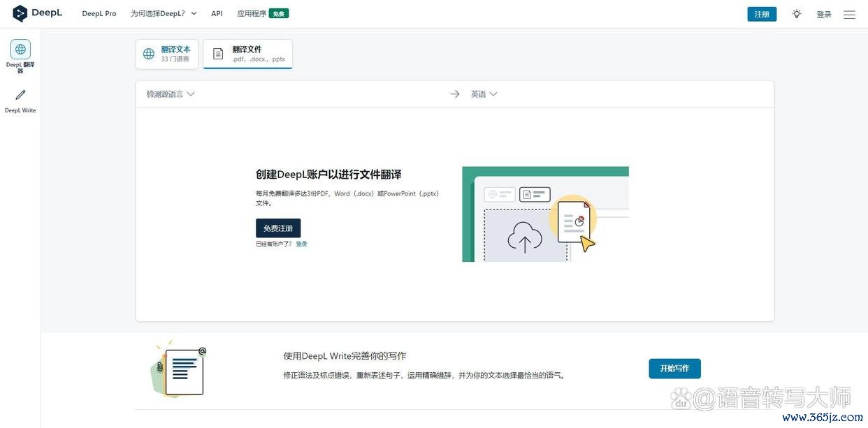The height and width of the screenshot is (428, 868).
Task: Open the API menu item
Action: [x=217, y=14]
